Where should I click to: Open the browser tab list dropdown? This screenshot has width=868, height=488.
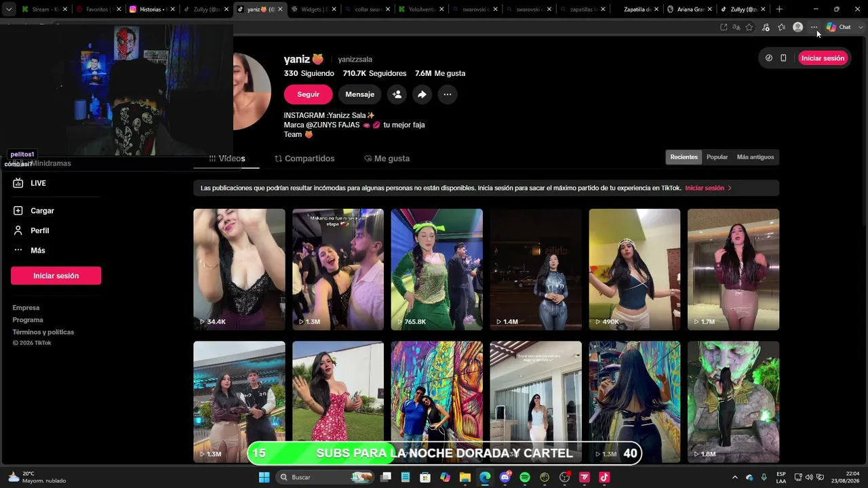click(9, 9)
